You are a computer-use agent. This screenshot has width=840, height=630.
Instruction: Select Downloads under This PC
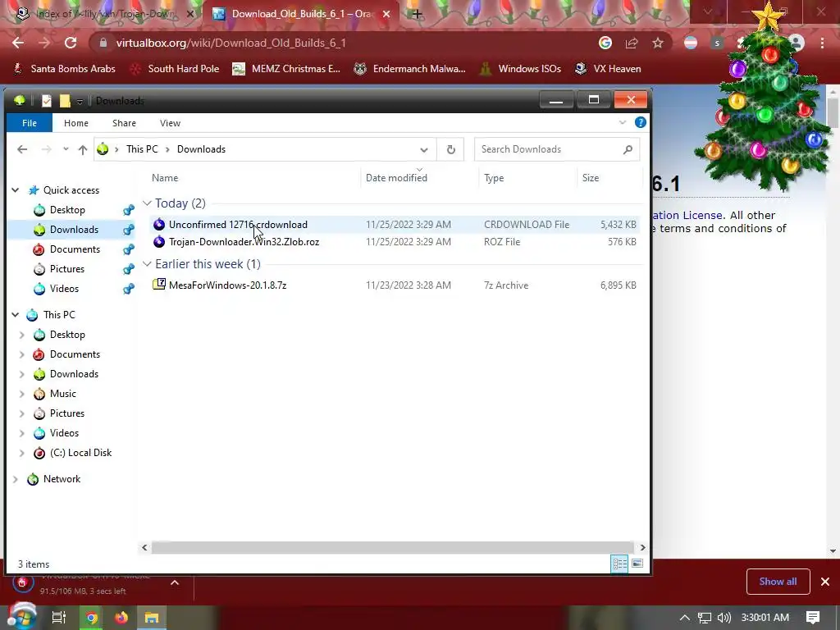74,374
